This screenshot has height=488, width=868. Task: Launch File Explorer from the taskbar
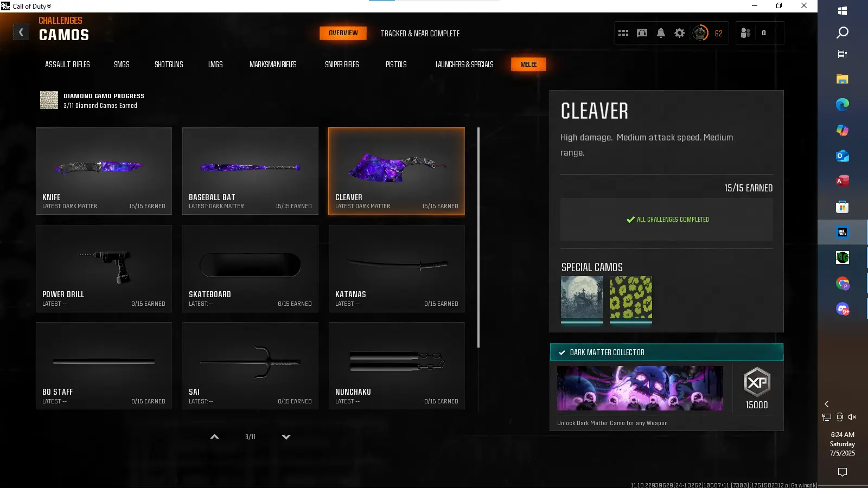pos(843,79)
